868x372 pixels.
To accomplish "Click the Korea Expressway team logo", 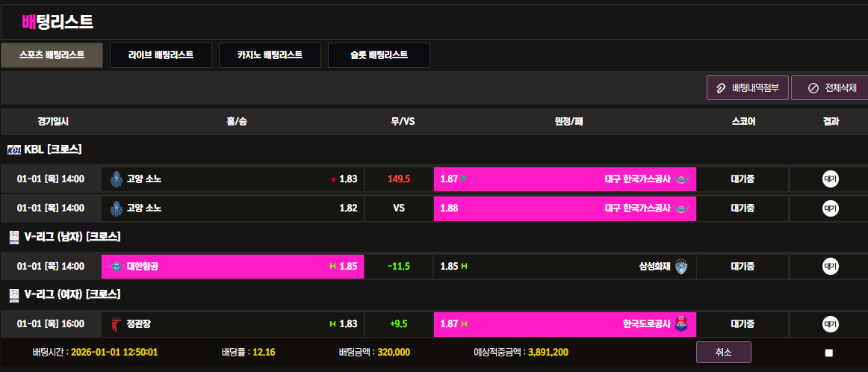I will [x=682, y=324].
